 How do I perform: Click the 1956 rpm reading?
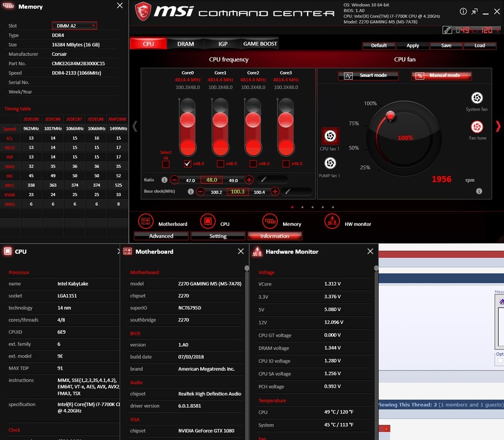[x=441, y=180]
